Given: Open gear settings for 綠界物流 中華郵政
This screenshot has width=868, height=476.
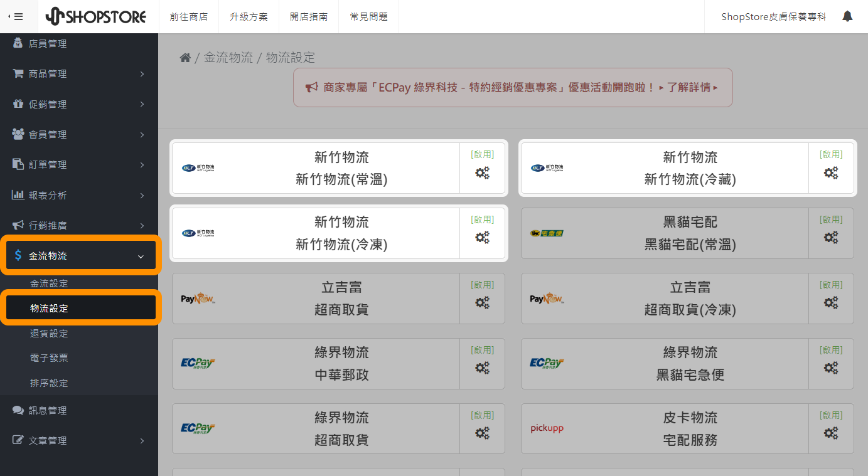Looking at the screenshot, I should [482, 368].
